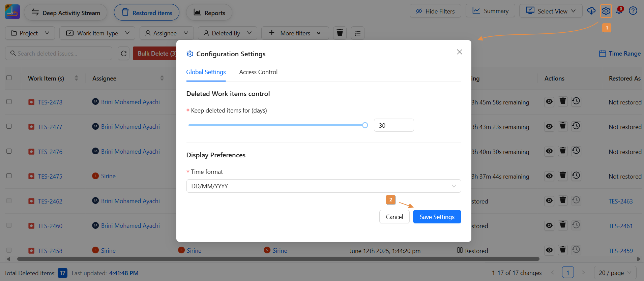Toggle the select-all header checkbox
Screen dimensions: 644x281
tap(9, 78)
